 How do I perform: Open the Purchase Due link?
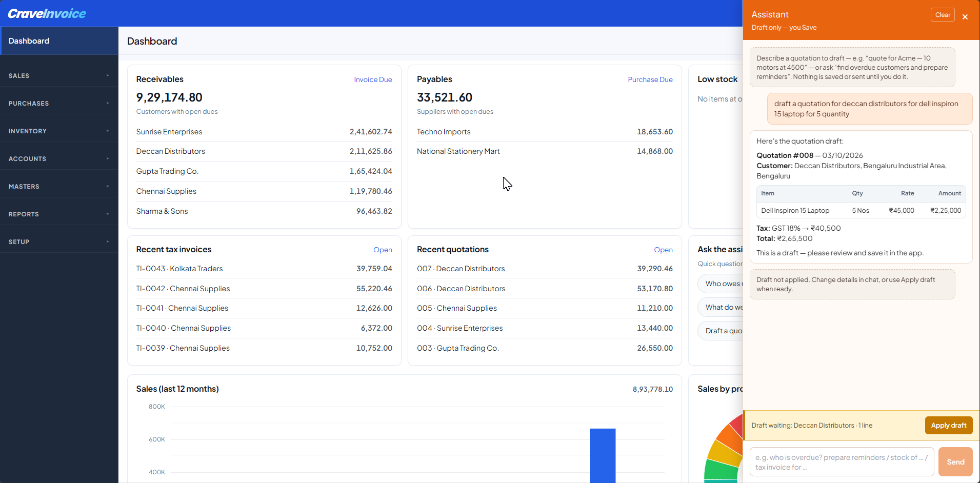coord(650,79)
